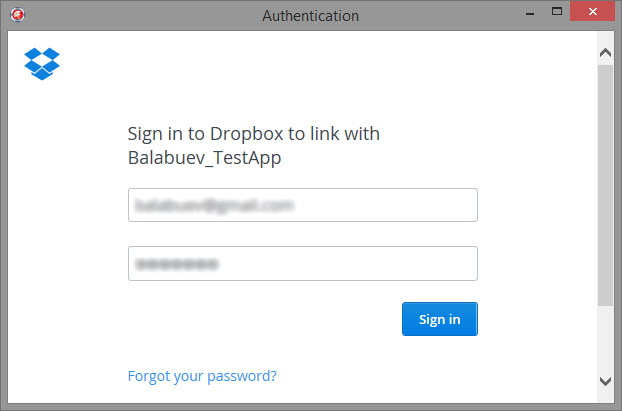The width and height of the screenshot is (622, 411).
Task: Focus the password input field
Action: click(x=303, y=263)
